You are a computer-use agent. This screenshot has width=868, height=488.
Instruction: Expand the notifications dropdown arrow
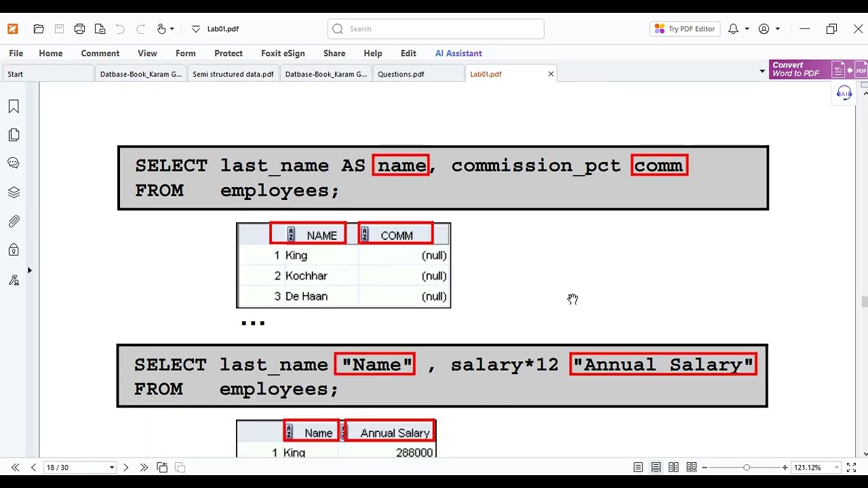(x=747, y=29)
